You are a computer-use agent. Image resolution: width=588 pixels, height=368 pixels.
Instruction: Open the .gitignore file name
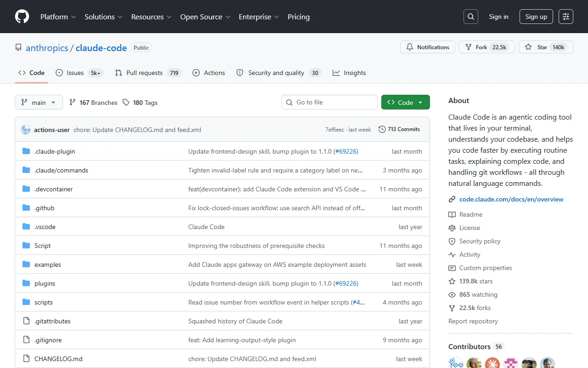pos(48,340)
